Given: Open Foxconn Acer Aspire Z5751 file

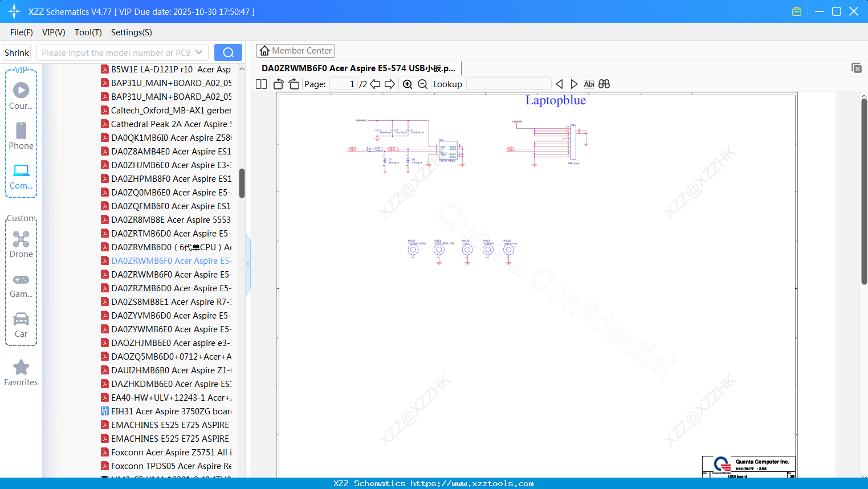Looking at the screenshot, I should [x=166, y=452].
